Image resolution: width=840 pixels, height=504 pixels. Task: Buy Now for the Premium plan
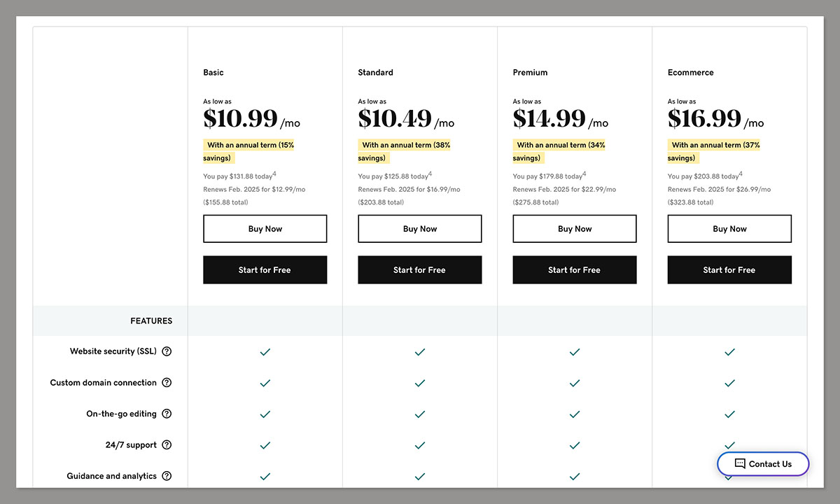(x=574, y=228)
